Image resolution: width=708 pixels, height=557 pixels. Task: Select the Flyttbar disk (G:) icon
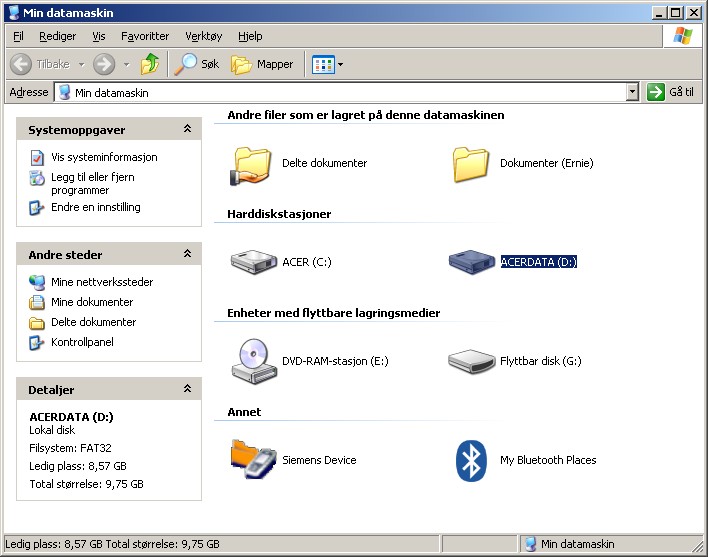click(x=471, y=361)
